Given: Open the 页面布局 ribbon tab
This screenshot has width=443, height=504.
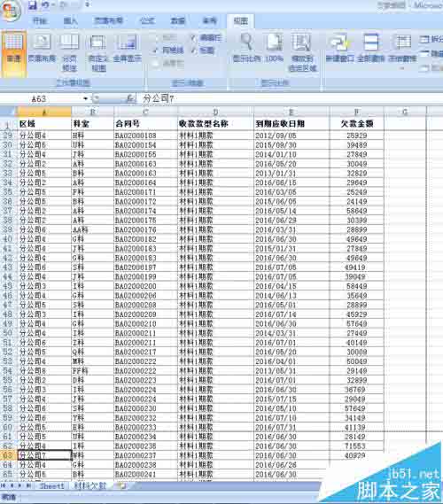Looking at the screenshot, I should 108,21.
